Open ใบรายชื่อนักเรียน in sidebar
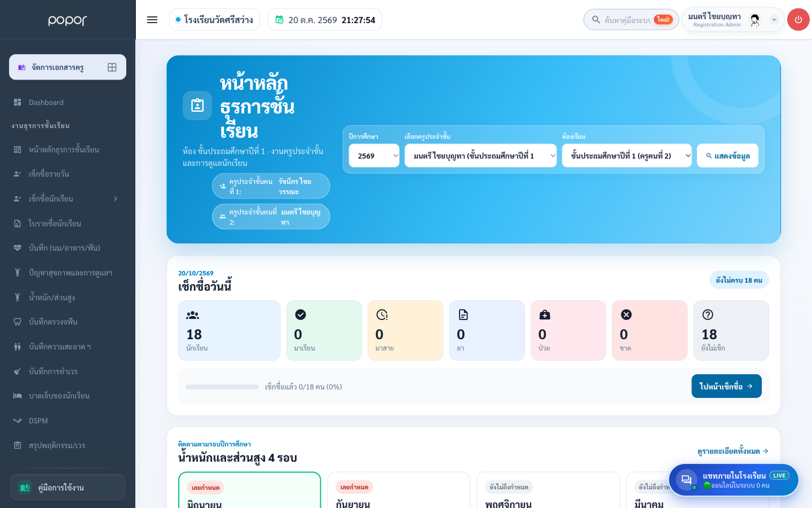 68,224
